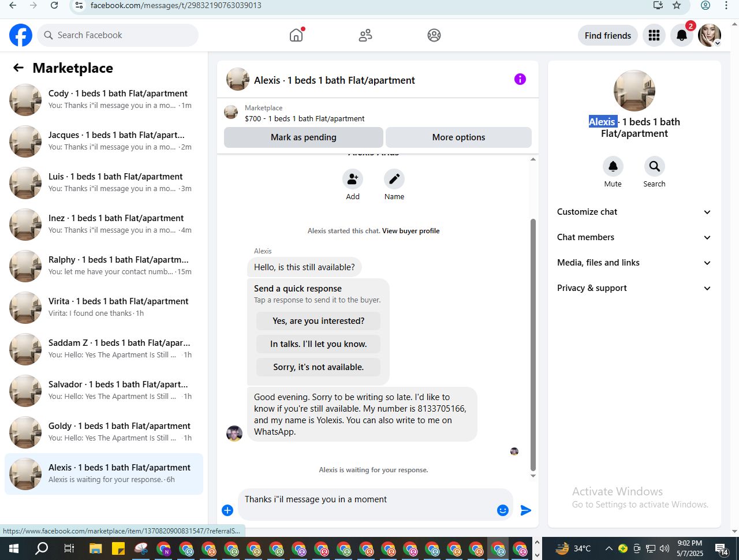Open the View buyer profile link

(411, 231)
